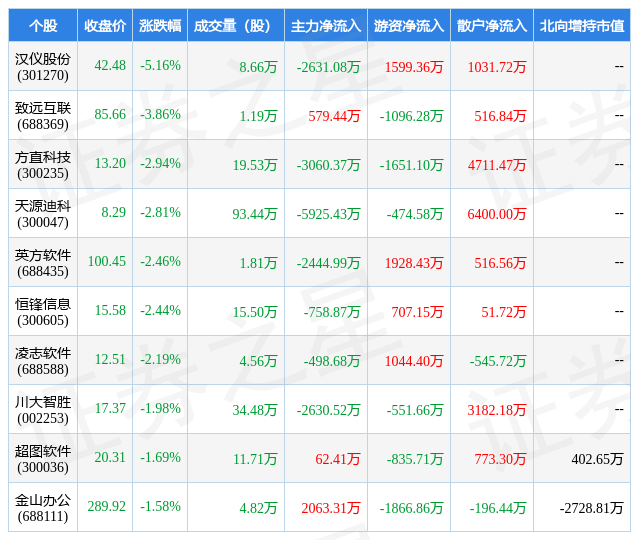Viewport: 631px width, 540px height.
Task: Select stock 英方软件 (688435)
Action: (x=43, y=263)
